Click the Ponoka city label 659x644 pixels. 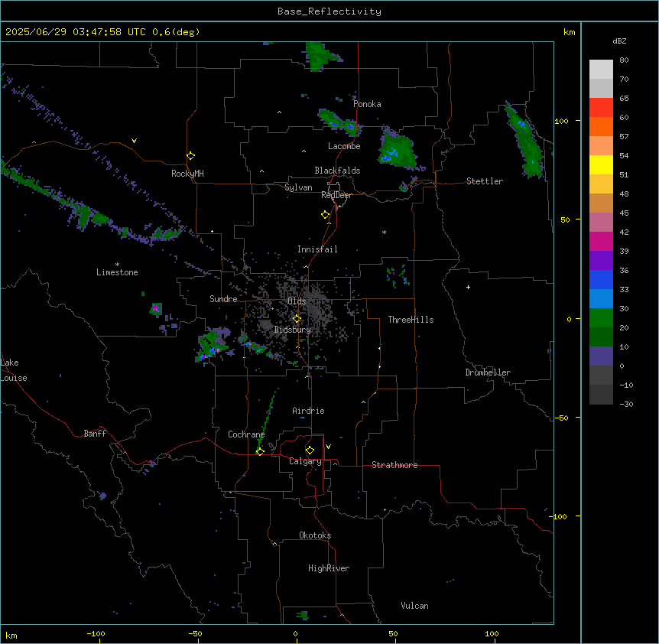[367, 104]
